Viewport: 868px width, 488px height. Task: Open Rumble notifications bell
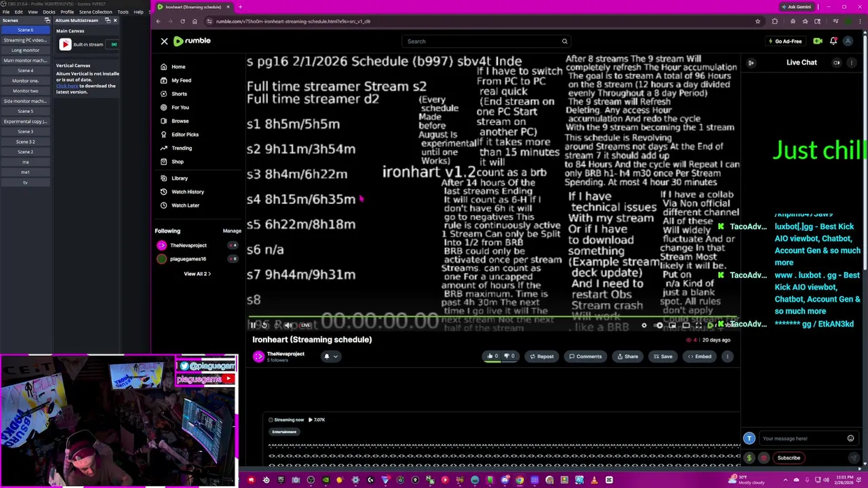coord(833,41)
